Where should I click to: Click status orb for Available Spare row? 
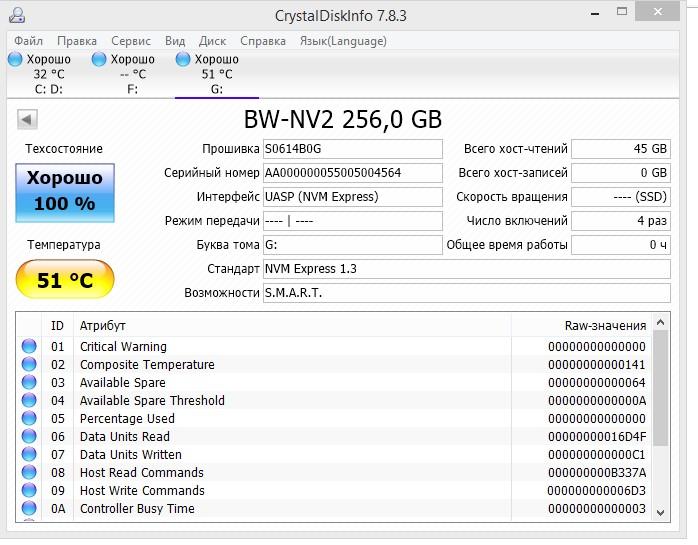29,383
